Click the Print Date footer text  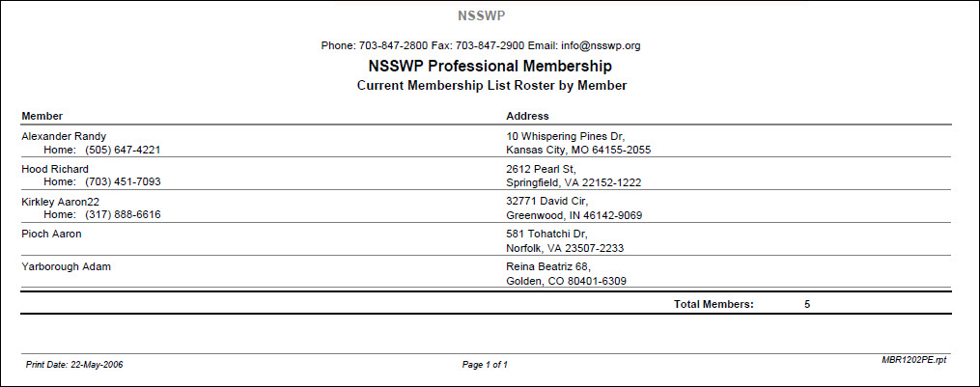[74, 365]
